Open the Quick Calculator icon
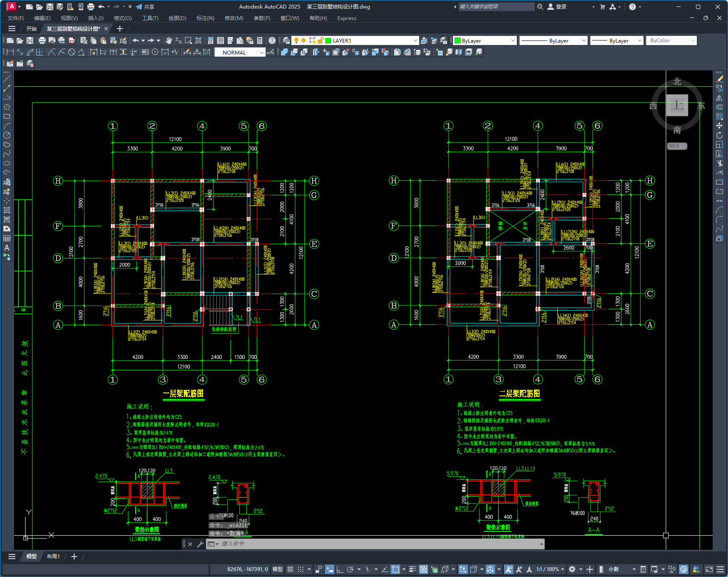 pos(260,40)
